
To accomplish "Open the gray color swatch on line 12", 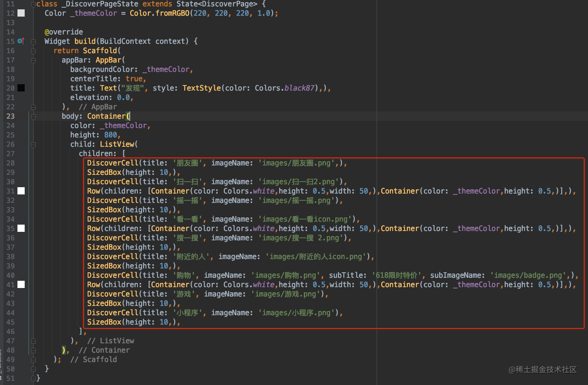I will point(21,13).
